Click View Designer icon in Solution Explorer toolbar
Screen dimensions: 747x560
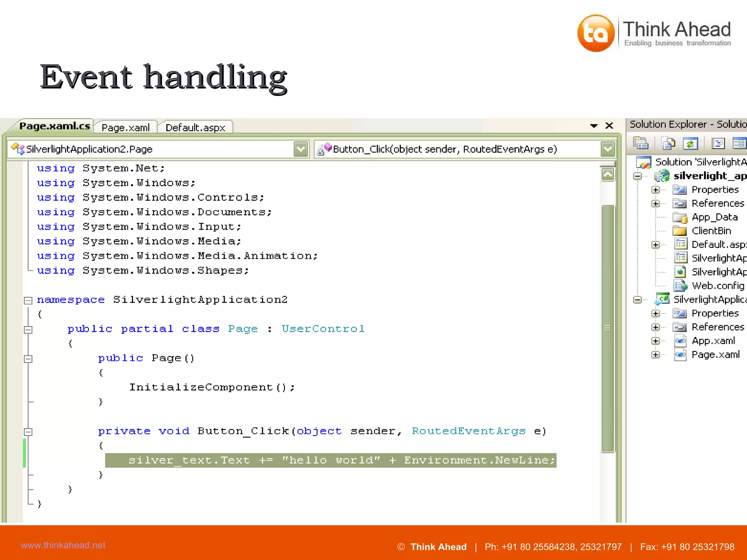[x=739, y=143]
